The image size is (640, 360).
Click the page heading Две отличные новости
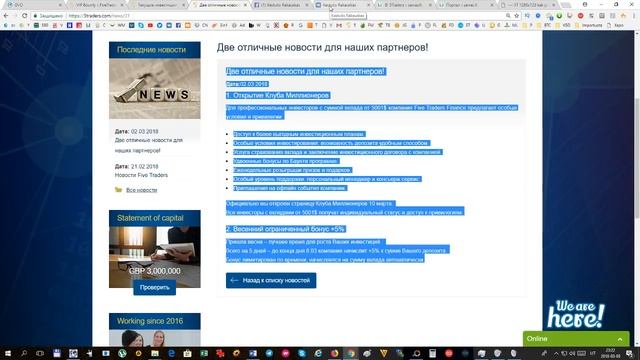coord(322,47)
